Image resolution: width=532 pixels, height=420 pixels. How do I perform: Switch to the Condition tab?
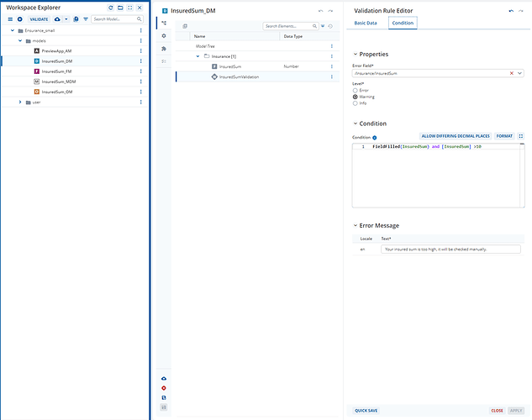403,23
